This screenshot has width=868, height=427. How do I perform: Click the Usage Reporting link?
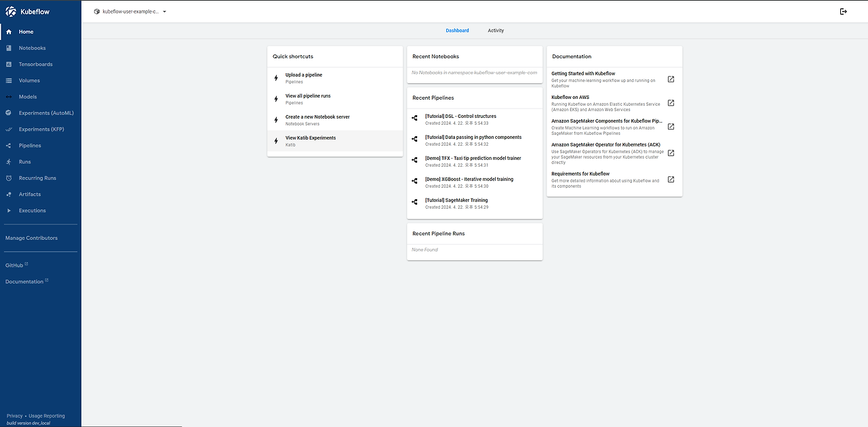tap(47, 416)
